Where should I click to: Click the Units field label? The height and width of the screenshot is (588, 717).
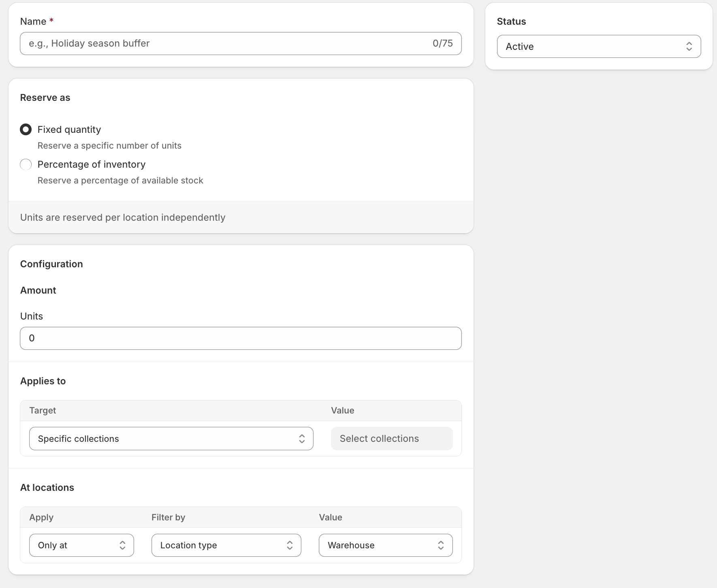tap(32, 316)
